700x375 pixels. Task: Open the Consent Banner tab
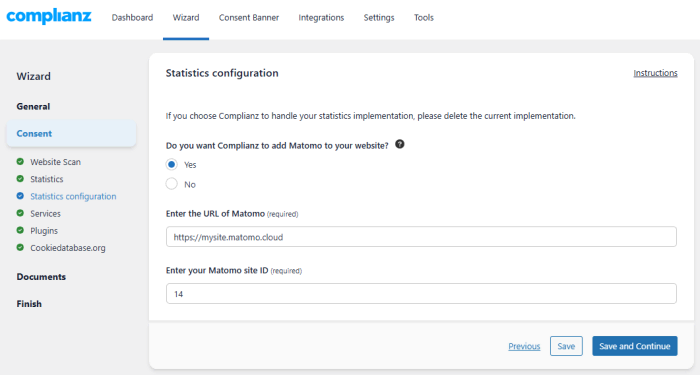pyautogui.click(x=249, y=17)
